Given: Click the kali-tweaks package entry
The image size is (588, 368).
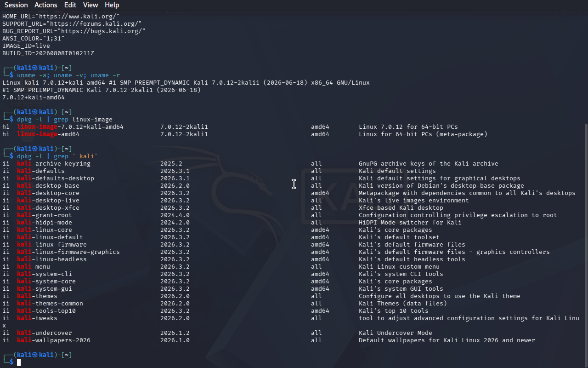Looking at the screenshot, I should 37,318.
